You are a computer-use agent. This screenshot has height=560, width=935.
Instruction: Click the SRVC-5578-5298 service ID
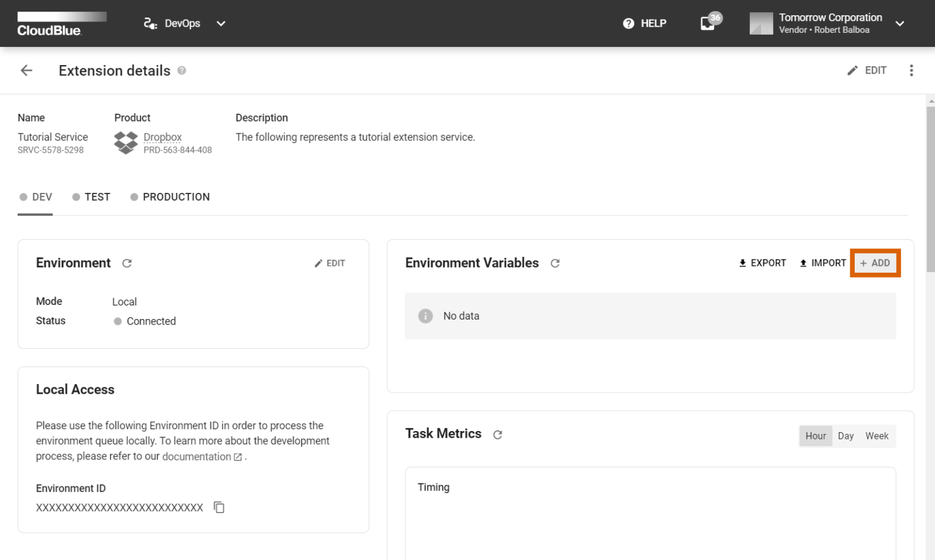(51, 150)
